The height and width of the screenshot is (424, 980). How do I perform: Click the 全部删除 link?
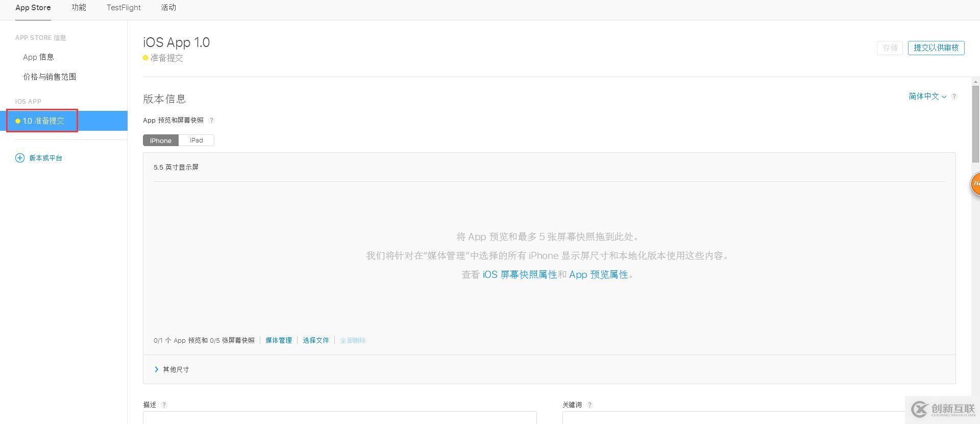coord(353,340)
